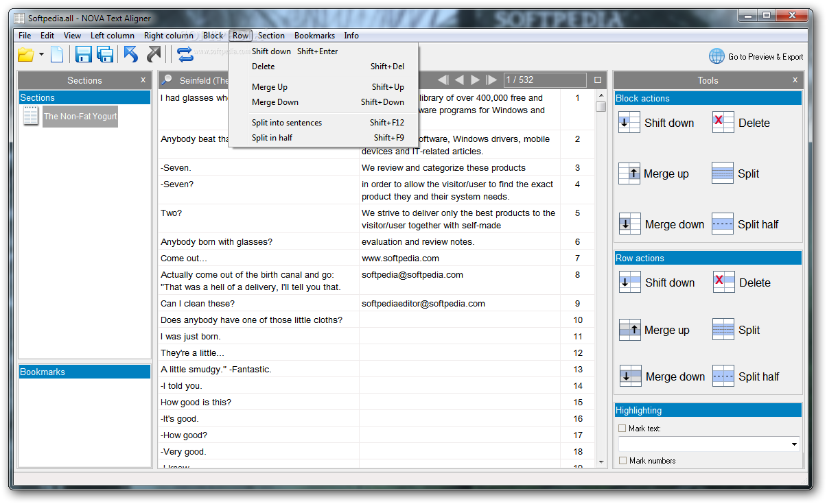The height and width of the screenshot is (504, 827).
Task: Open the Right column menu
Action: coord(169,36)
